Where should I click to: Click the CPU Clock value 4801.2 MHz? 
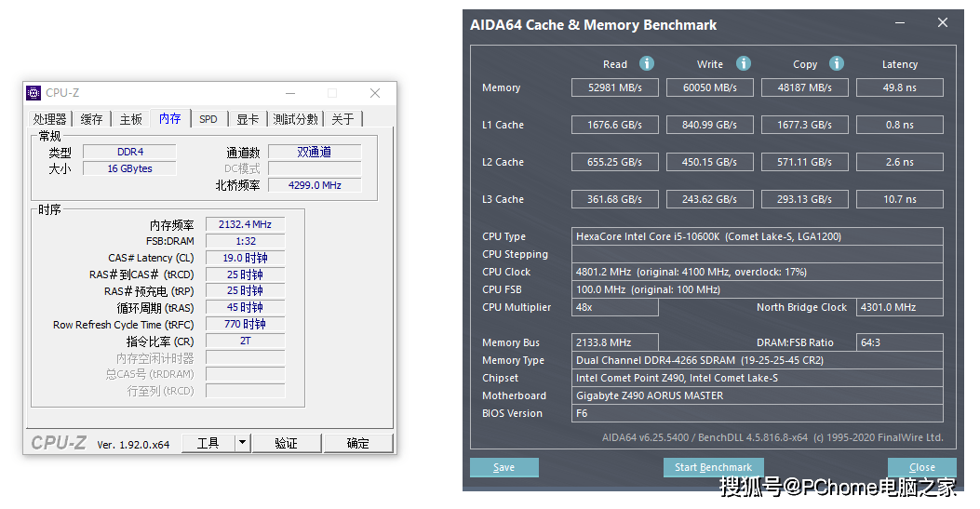click(x=758, y=272)
